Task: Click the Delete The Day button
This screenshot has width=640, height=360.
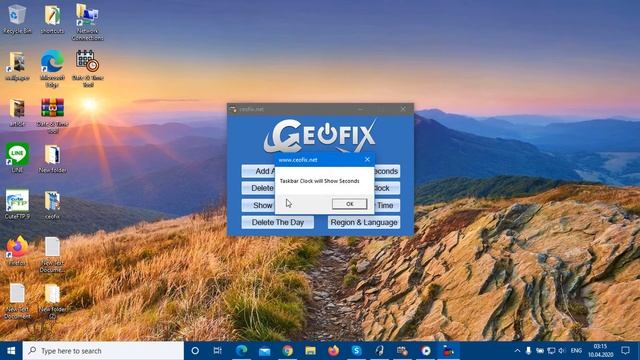Action: pos(278,222)
